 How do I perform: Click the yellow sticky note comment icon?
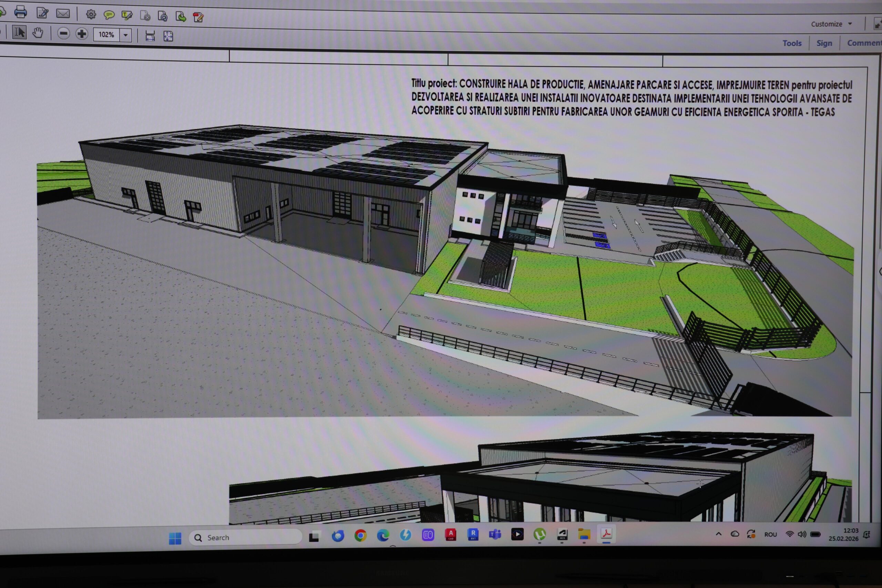coord(109,15)
